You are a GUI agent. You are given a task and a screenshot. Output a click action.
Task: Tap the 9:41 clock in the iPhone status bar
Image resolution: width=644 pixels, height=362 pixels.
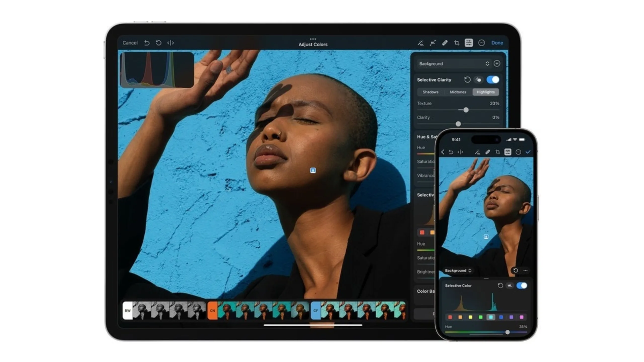click(456, 140)
